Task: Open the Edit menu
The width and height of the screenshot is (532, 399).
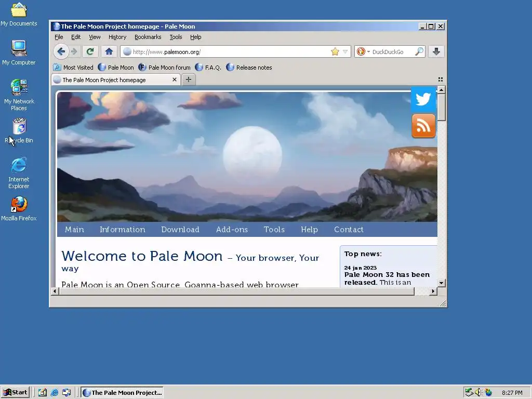Action: [x=76, y=37]
